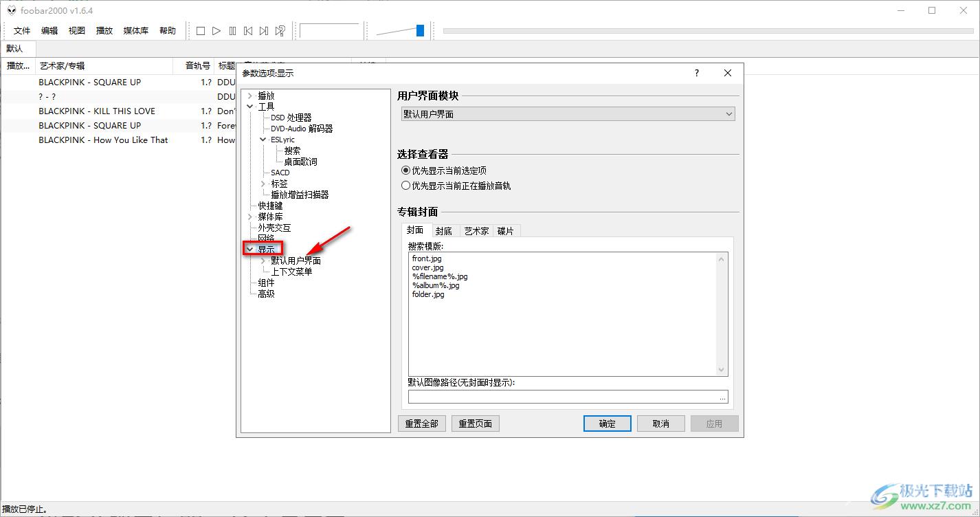Pause playback using the Pause icon
The width and height of the screenshot is (980, 517).
[232, 31]
